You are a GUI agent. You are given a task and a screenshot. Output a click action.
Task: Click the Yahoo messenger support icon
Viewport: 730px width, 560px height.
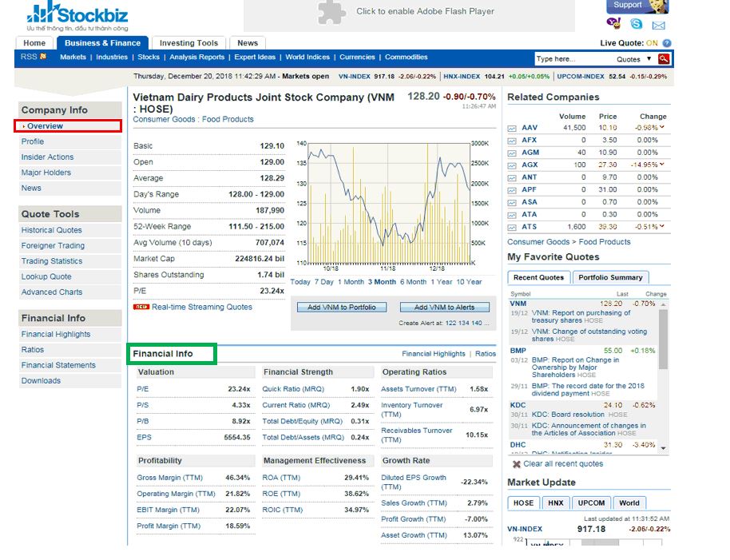(613, 24)
